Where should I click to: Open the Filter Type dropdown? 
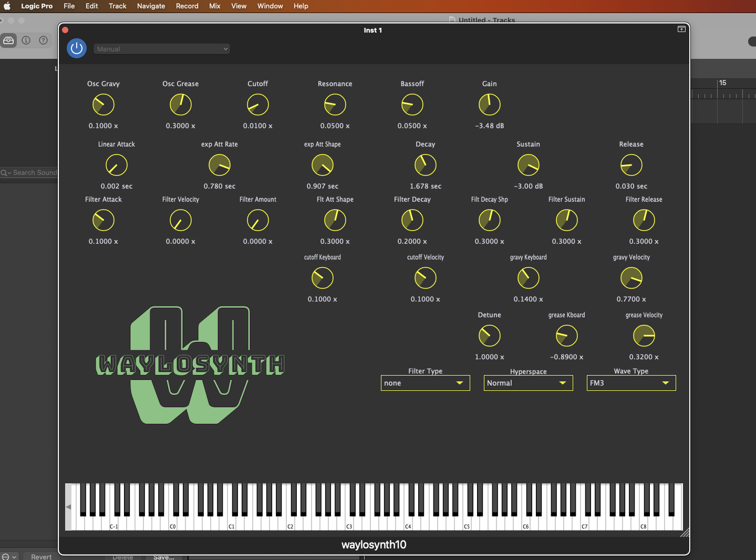click(x=426, y=383)
